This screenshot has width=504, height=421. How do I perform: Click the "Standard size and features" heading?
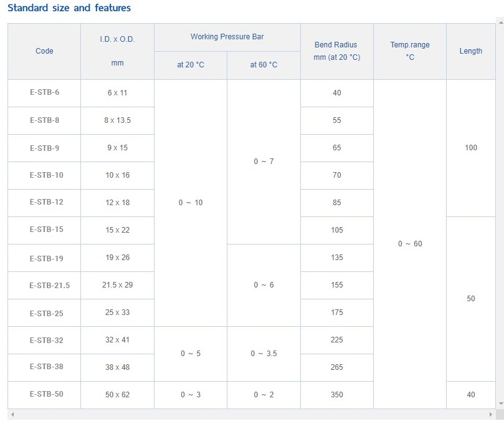tap(69, 8)
